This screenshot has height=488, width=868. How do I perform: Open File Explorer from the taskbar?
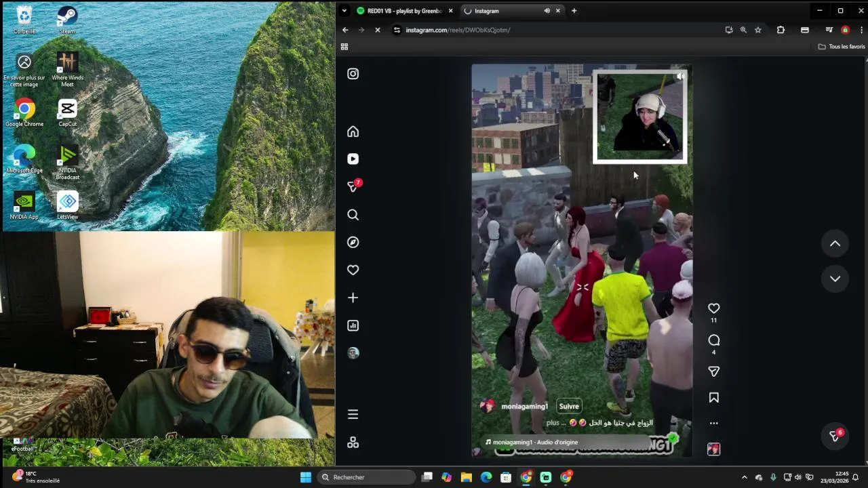466,477
